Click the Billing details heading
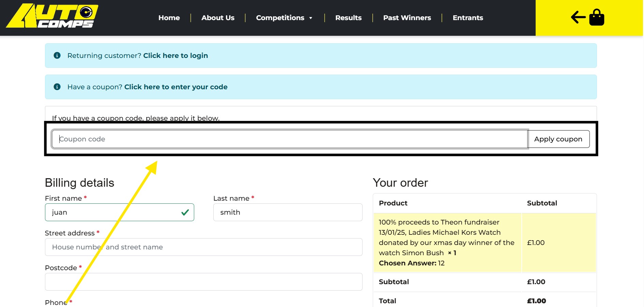Image resolution: width=644 pixels, height=307 pixels. coord(79,183)
